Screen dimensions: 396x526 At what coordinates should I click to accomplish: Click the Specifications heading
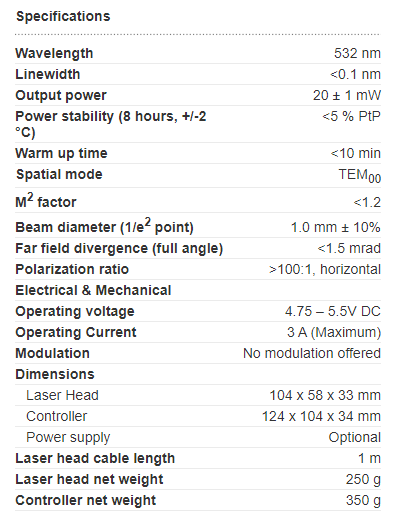(x=63, y=16)
